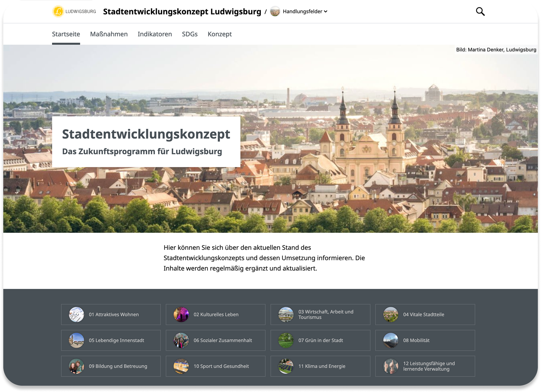Click the round photo icon beside Handlungsfelder
Viewport: 541px width, 392px height.
(275, 11)
